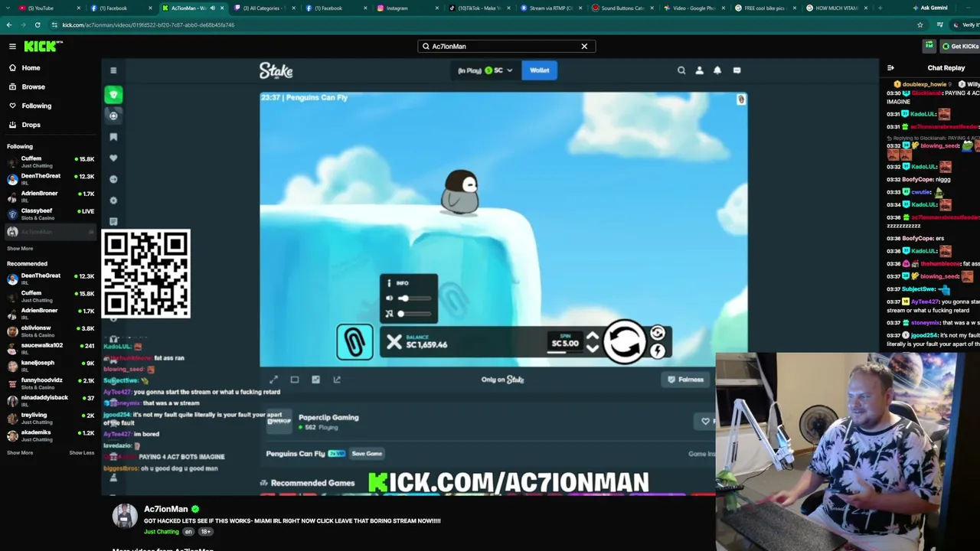The width and height of the screenshot is (980, 551).
Task: Click the Save Game button
Action: (x=367, y=454)
